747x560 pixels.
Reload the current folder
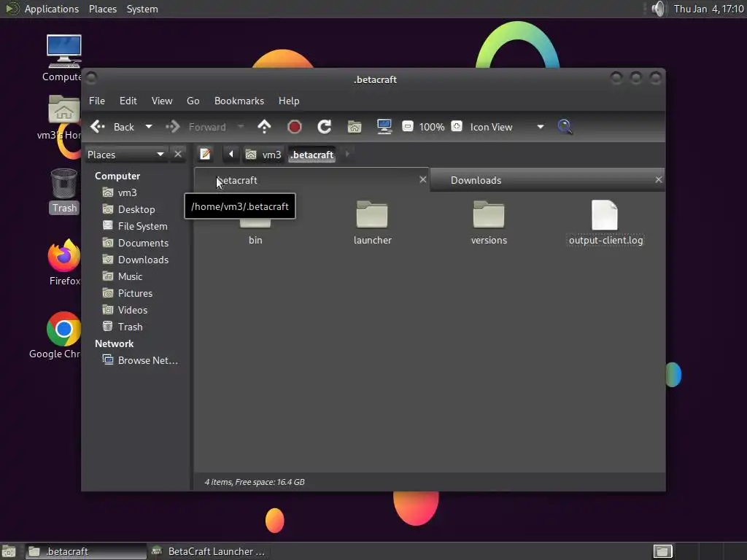[x=325, y=127]
